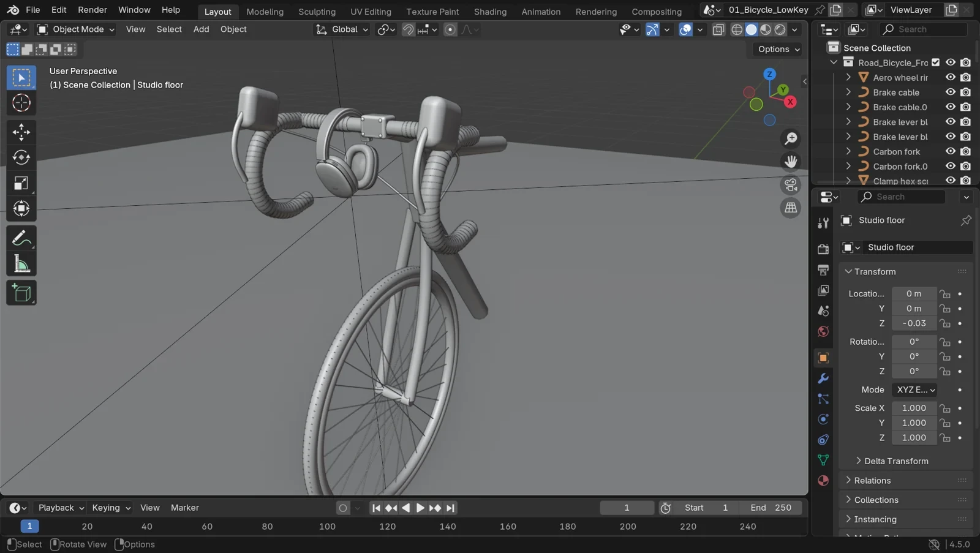Choose the Measure tool
Viewport: 980px width, 553px height.
pos(21,265)
